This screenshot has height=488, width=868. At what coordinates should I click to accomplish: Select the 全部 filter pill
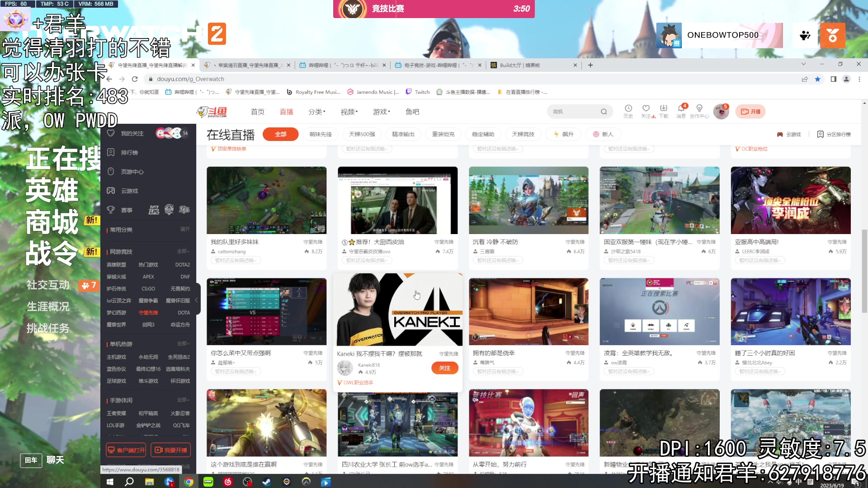point(280,134)
